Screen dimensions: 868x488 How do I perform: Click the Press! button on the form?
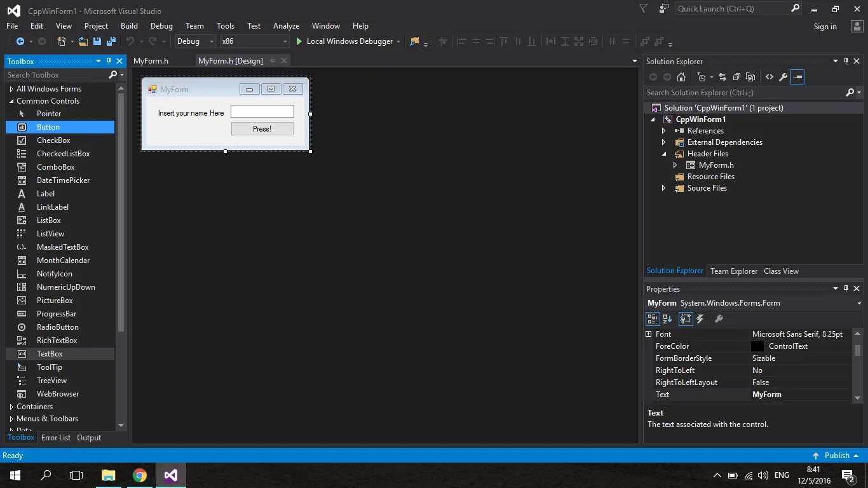point(262,129)
